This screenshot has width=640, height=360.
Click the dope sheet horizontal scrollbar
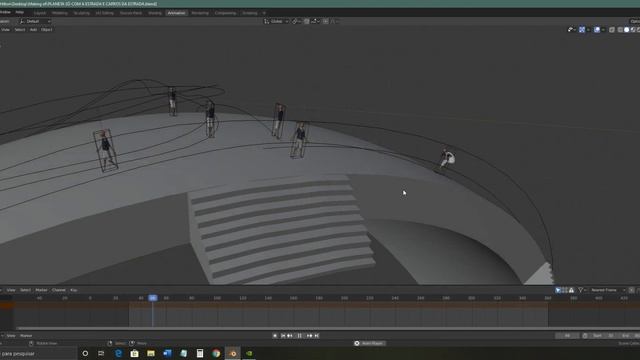[x=327, y=328]
